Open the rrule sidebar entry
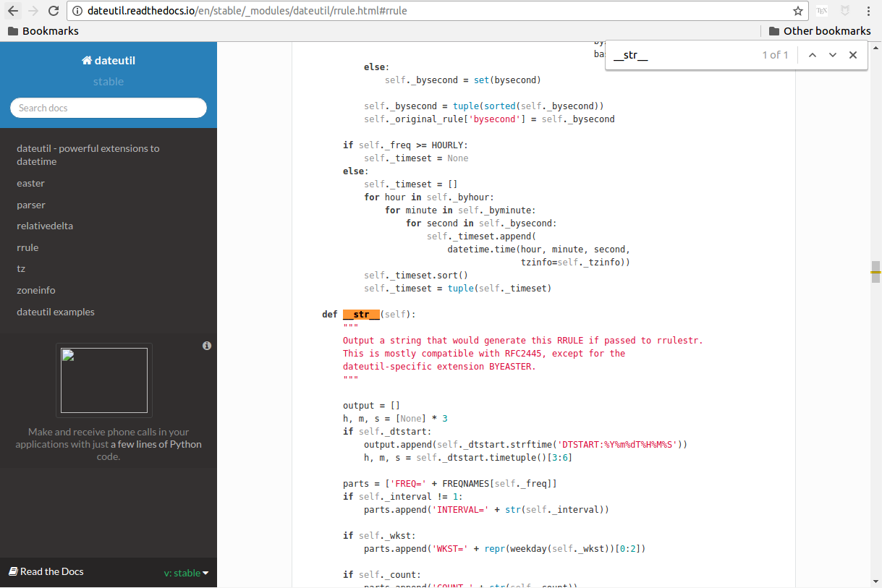 [x=27, y=247]
